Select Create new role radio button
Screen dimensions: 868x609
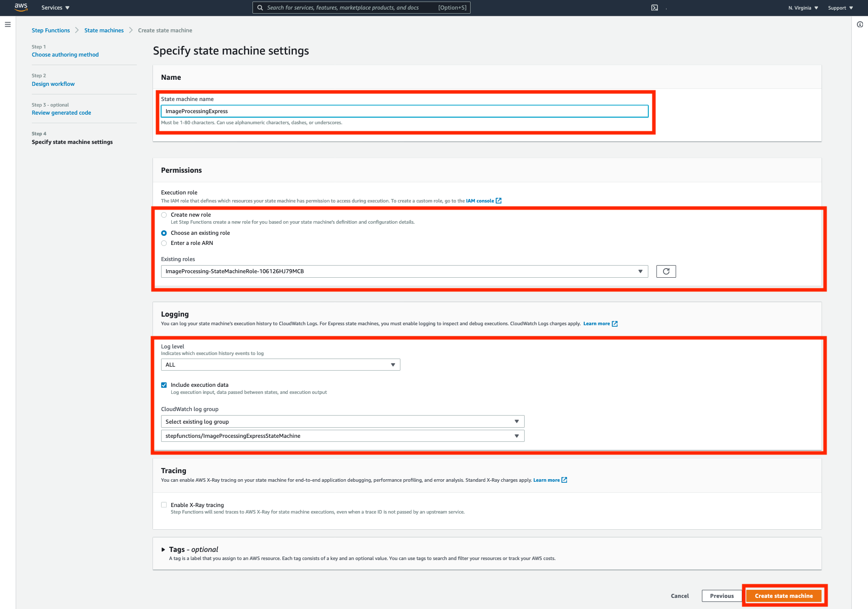(x=164, y=215)
